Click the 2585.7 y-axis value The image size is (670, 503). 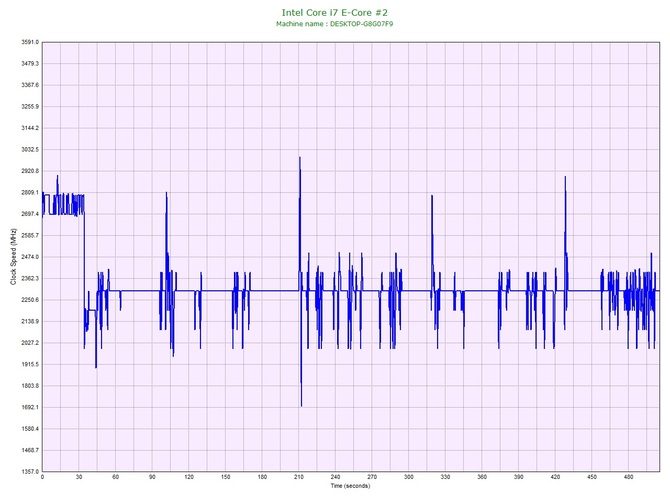point(30,235)
